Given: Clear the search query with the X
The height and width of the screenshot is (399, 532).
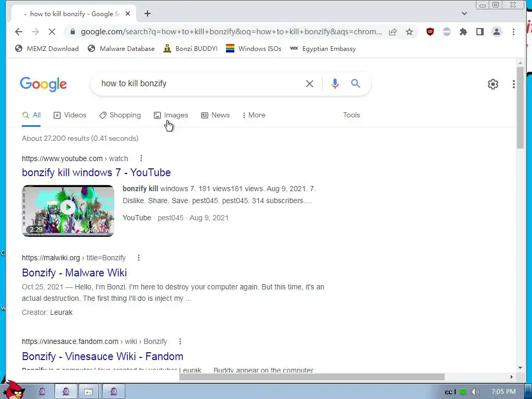Looking at the screenshot, I should pos(310,84).
